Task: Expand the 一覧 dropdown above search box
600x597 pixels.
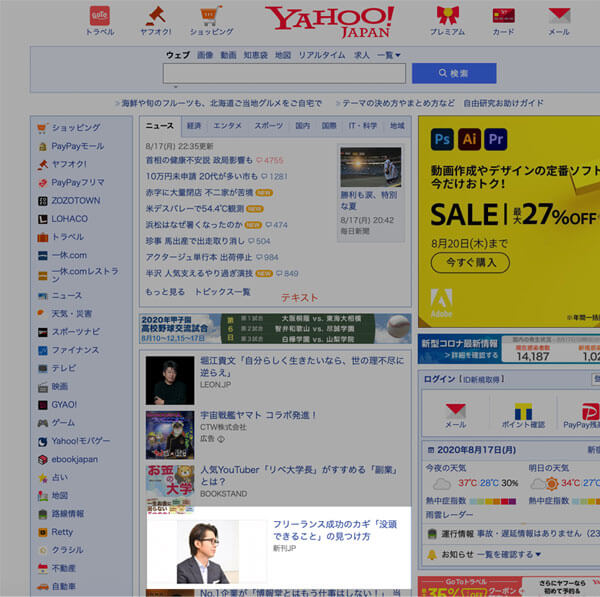Action: 388,55
